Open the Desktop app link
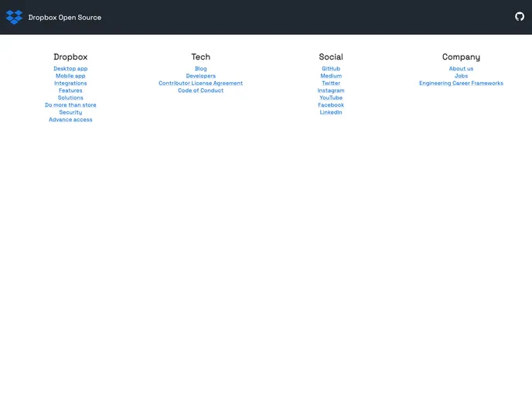Viewport: 532px width, 396px height. pyautogui.click(x=70, y=69)
